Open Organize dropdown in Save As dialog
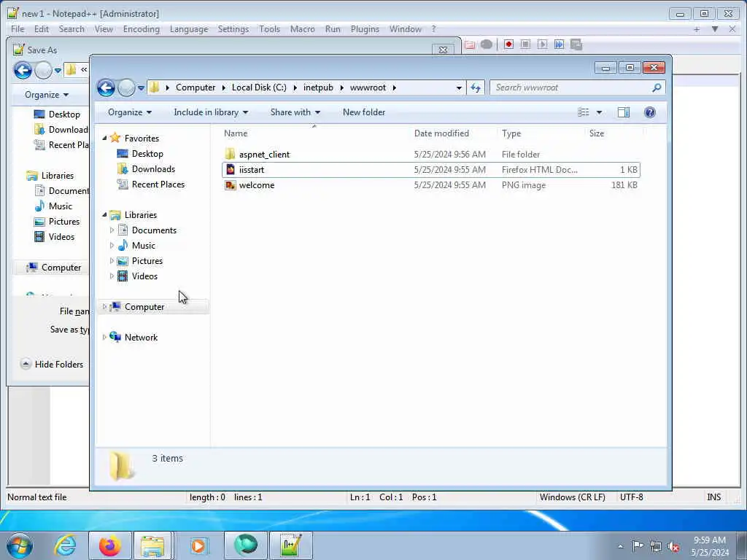This screenshot has width=747, height=560. 47,95
